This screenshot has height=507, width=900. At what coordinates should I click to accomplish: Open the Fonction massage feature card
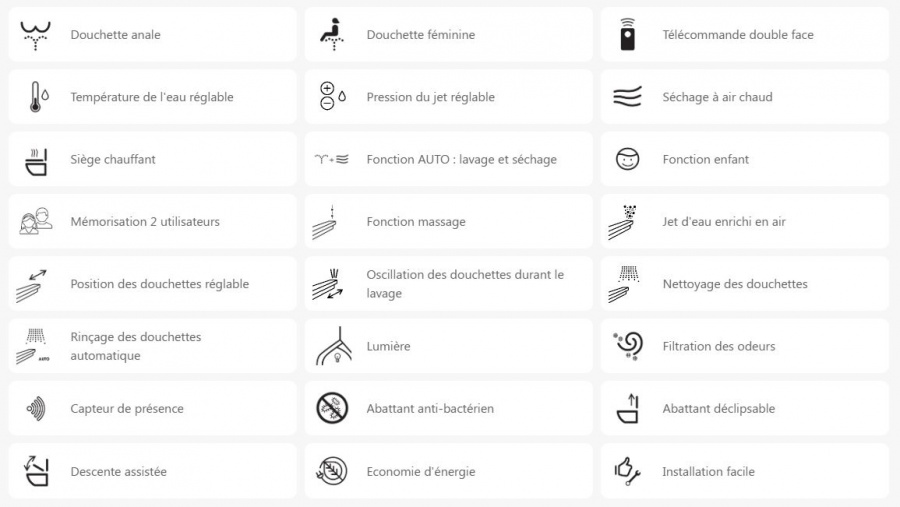pos(449,222)
